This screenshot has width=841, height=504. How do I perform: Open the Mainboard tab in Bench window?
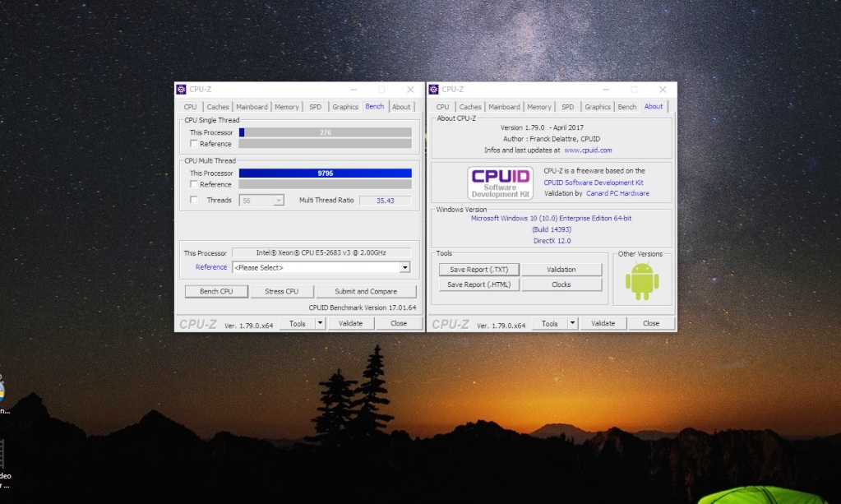click(x=252, y=107)
